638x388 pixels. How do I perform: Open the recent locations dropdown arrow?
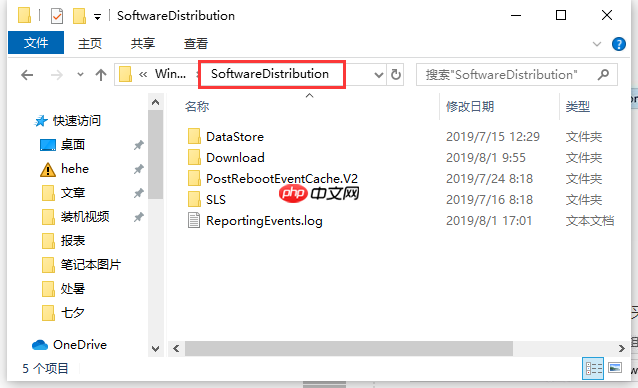(80, 75)
